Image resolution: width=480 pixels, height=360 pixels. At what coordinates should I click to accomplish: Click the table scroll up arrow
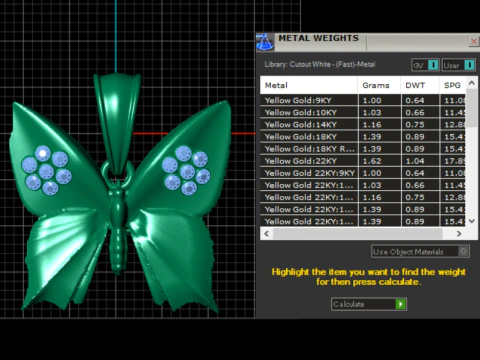coord(472,83)
